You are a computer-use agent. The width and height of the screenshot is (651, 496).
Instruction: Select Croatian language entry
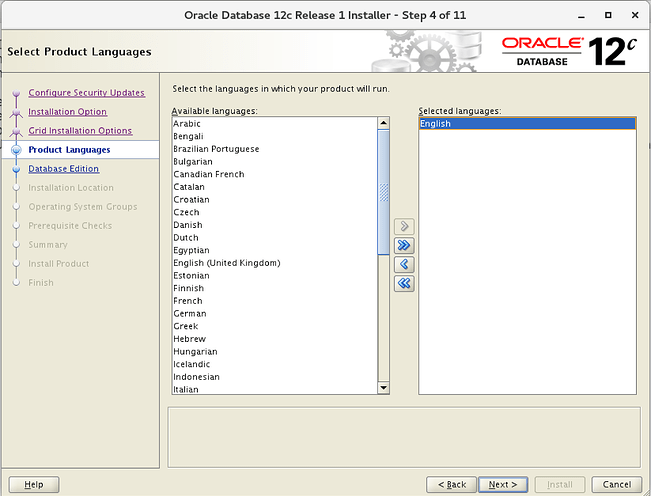point(275,200)
